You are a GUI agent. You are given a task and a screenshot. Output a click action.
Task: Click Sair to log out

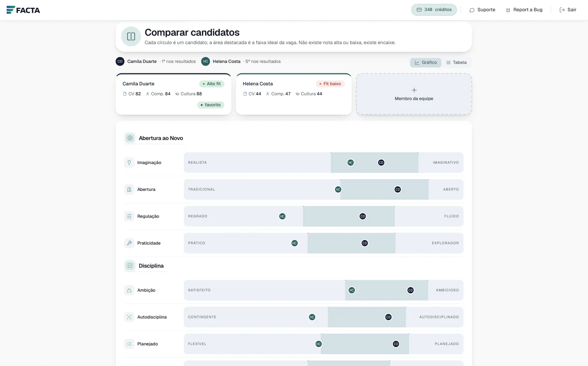pos(568,10)
